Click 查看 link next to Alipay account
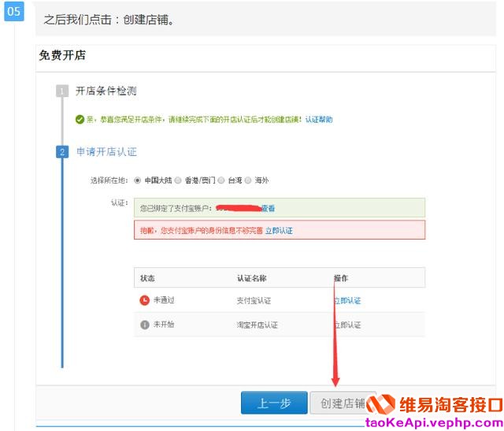 [x=268, y=209]
